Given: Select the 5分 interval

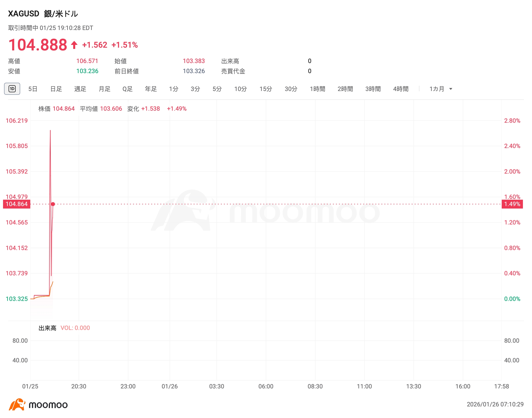Looking at the screenshot, I should 217,89.
